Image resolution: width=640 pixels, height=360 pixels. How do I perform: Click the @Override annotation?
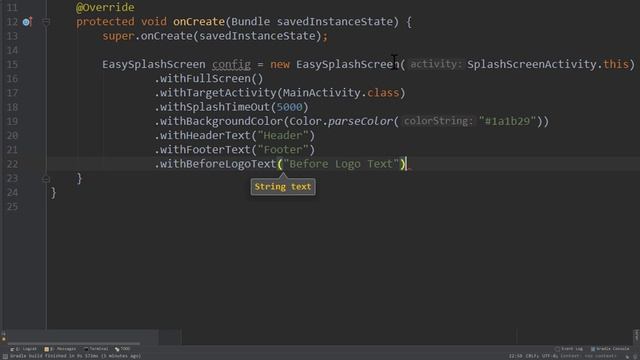click(105, 7)
